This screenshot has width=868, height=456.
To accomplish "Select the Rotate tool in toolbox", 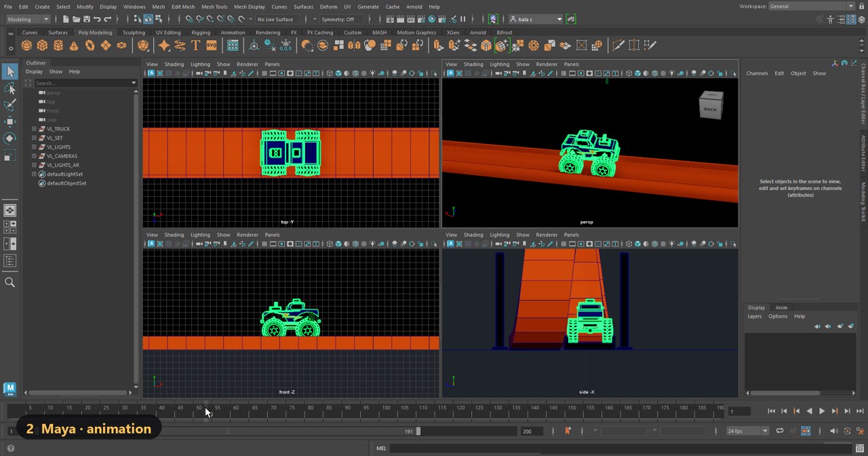I will 9,138.
